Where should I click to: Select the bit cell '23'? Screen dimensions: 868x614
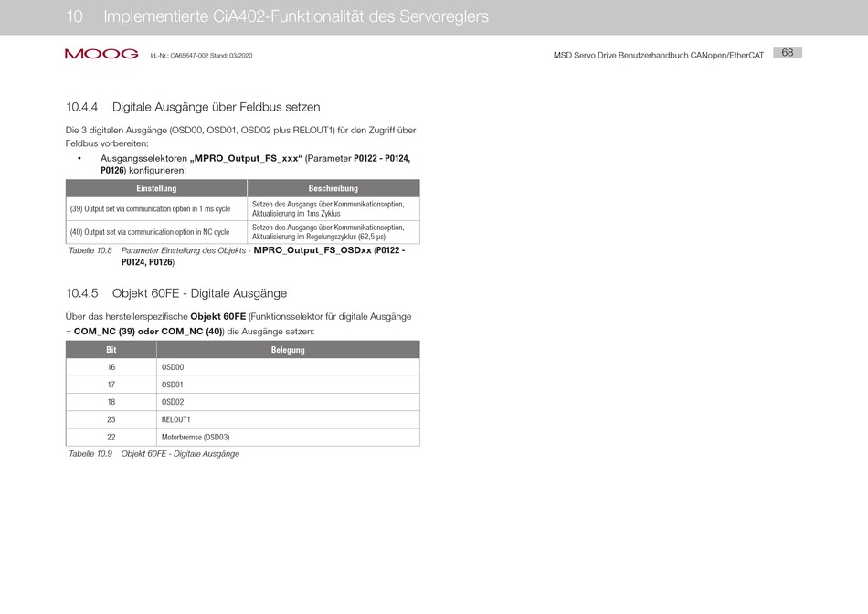coord(111,419)
